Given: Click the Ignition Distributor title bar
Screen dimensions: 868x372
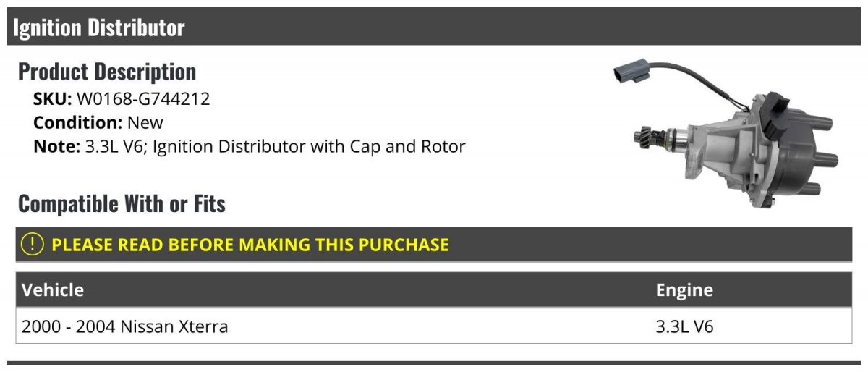Looking at the screenshot, I should coord(434,27).
